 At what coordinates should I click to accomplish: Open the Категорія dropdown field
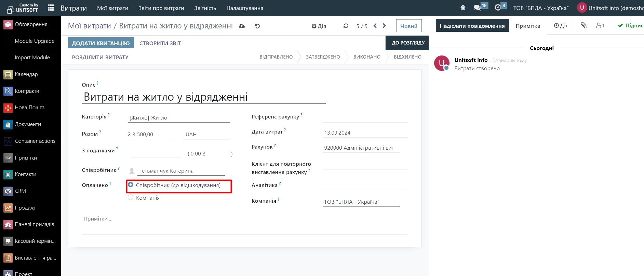[x=179, y=118]
